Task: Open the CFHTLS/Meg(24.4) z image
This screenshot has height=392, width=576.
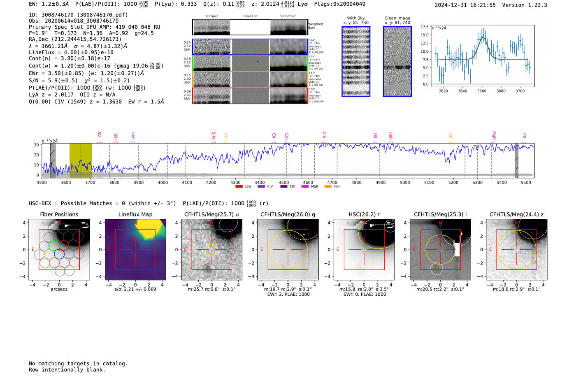Action: (x=517, y=249)
